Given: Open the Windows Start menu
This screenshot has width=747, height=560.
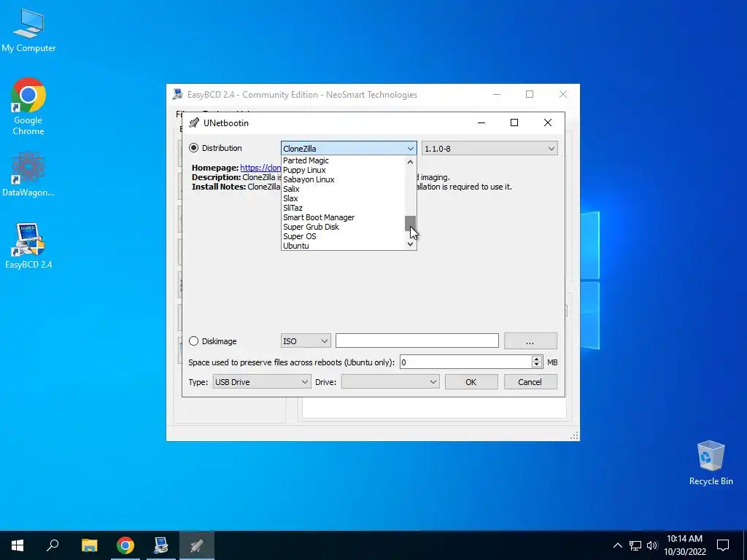Looking at the screenshot, I should point(18,545).
